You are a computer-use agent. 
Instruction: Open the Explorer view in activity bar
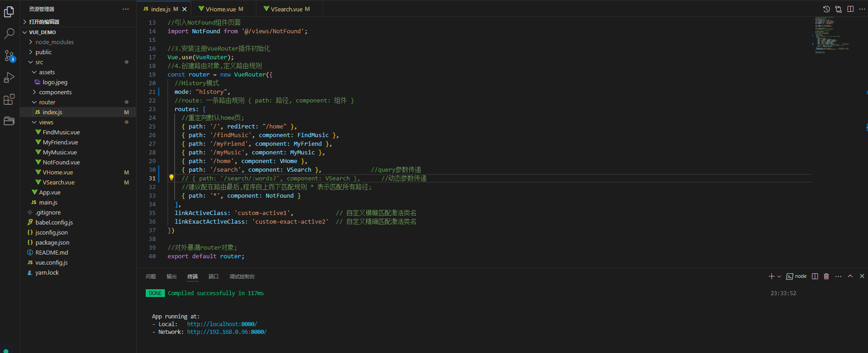pos(9,12)
